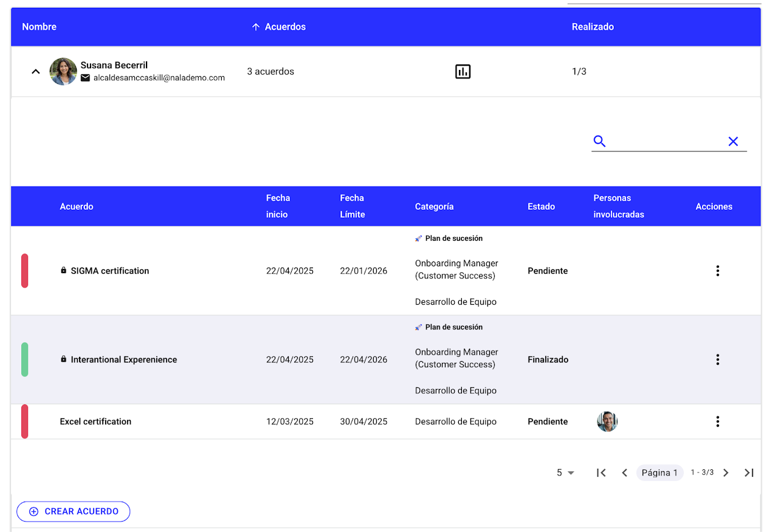The width and height of the screenshot is (778, 532).
Task: Collapse Susana Becerril's row
Action: click(36, 72)
